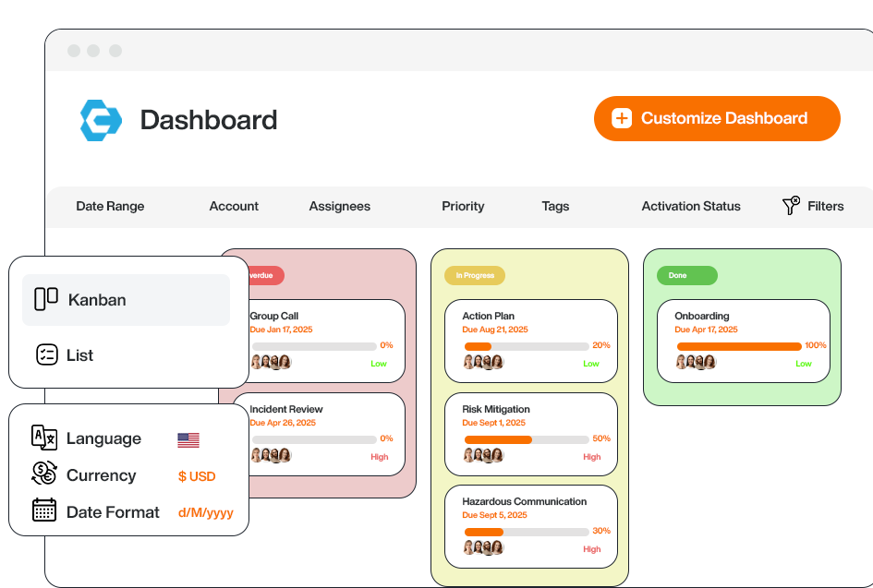The height and width of the screenshot is (588, 873).
Task: Click the In Progress column label
Action: point(475,275)
